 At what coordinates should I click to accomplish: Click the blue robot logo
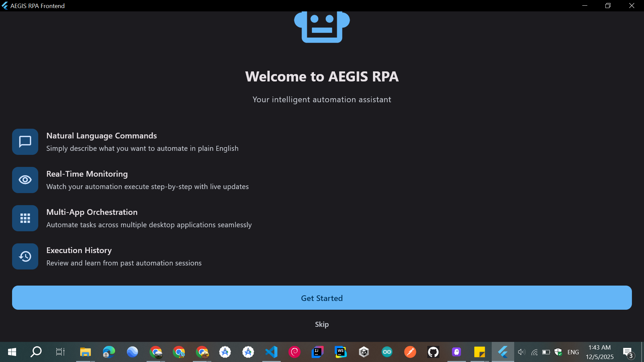point(322,27)
